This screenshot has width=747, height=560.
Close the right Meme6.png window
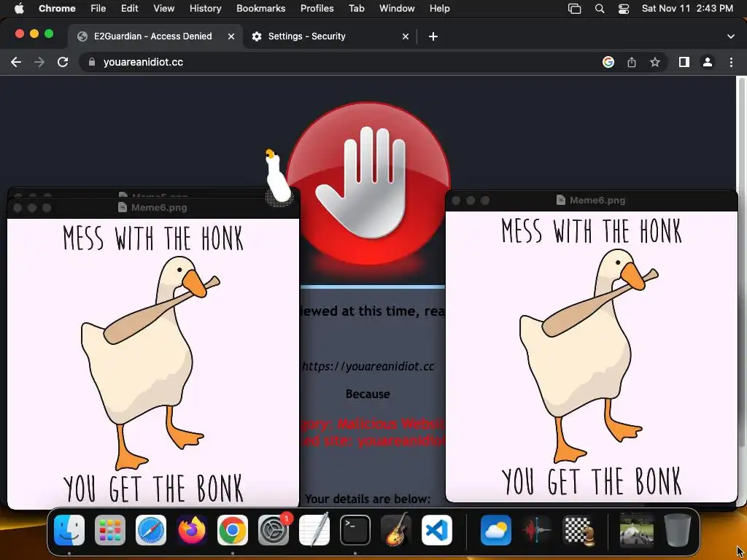(x=456, y=201)
